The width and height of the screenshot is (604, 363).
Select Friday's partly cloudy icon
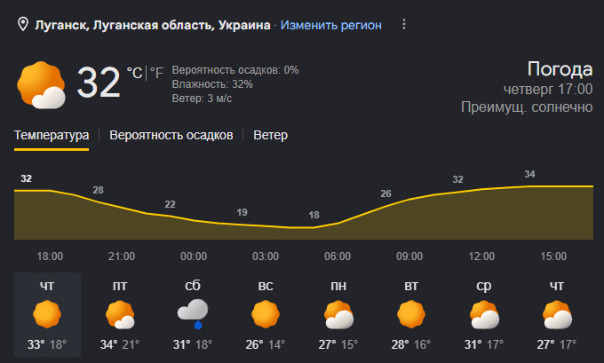pos(120,314)
